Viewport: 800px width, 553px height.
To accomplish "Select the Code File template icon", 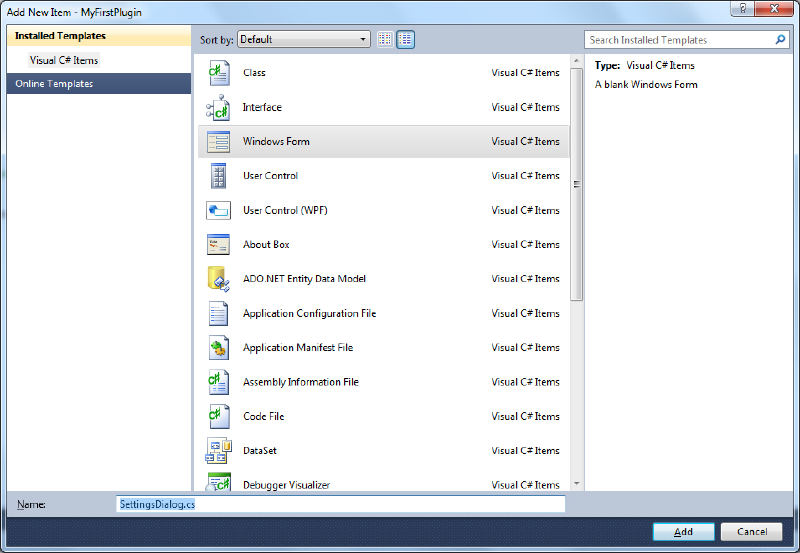I will [x=218, y=416].
